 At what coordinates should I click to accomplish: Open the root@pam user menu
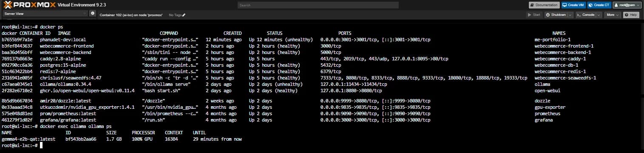click(627, 5)
